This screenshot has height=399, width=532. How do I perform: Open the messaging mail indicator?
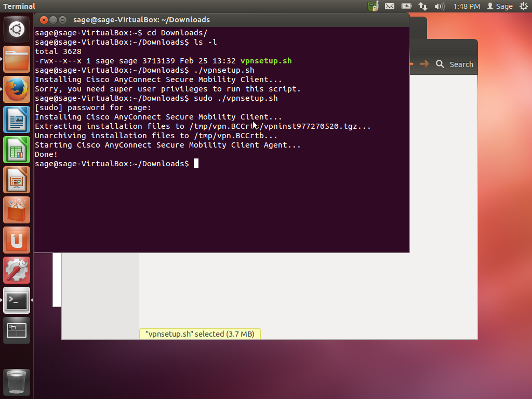tap(390, 6)
